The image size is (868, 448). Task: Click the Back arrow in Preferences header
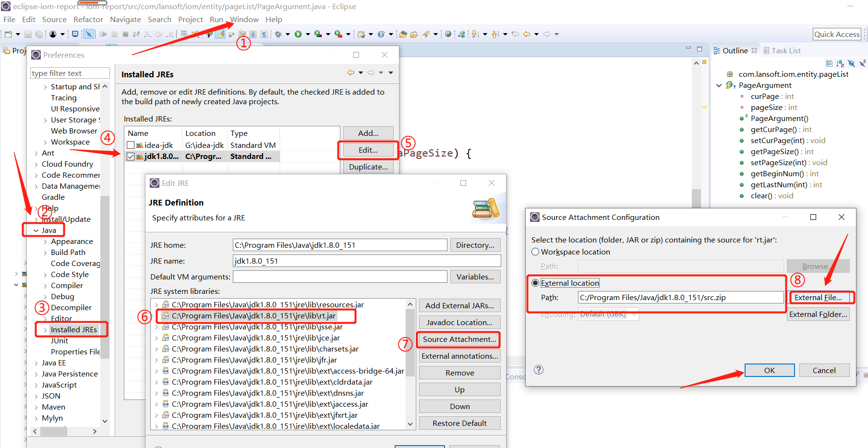pyautogui.click(x=351, y=73)
